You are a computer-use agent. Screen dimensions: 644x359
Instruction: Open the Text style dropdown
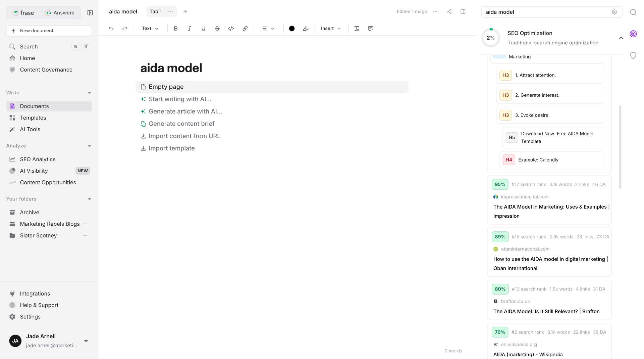point(150,29)
